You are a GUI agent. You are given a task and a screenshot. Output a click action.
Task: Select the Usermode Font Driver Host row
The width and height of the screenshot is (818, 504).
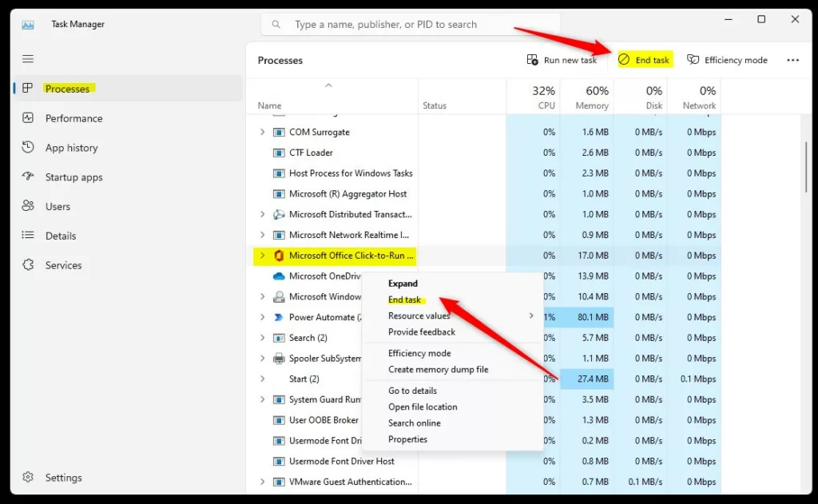[483, 461]
